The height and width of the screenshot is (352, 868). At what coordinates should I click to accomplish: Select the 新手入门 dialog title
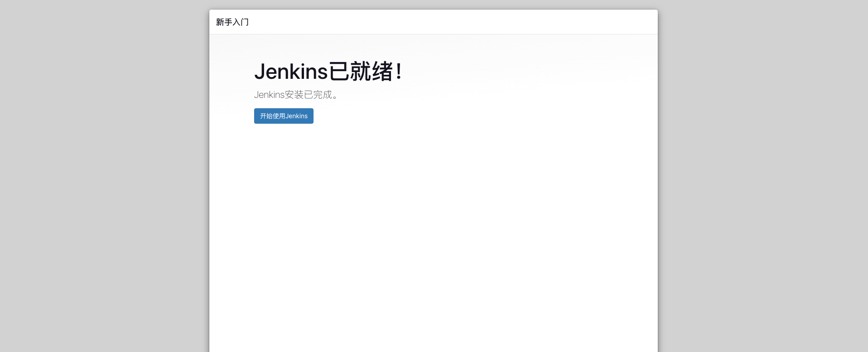click(232, 22)
